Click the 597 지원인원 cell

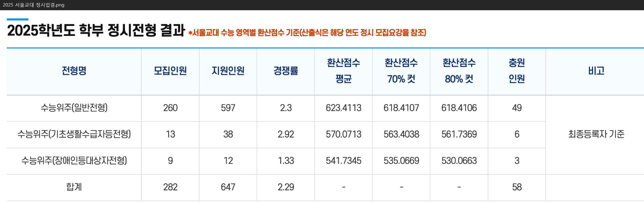(228, 108)
